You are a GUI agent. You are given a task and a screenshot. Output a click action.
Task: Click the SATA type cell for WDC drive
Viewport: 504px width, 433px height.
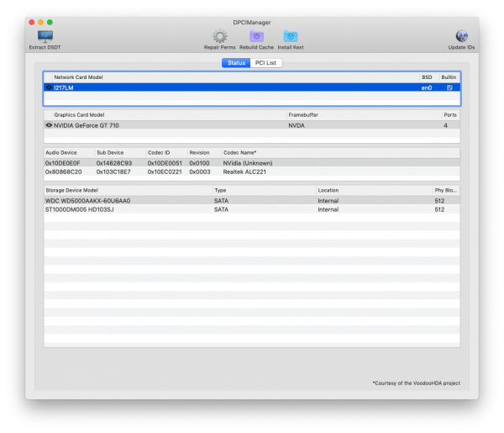pos(221,201)
